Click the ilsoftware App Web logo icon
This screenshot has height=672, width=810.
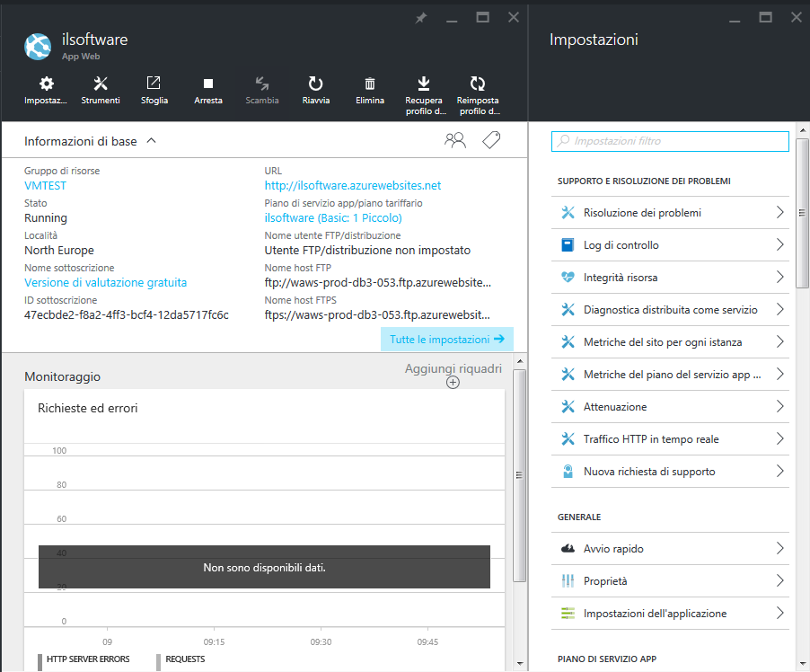coord(38,47)
